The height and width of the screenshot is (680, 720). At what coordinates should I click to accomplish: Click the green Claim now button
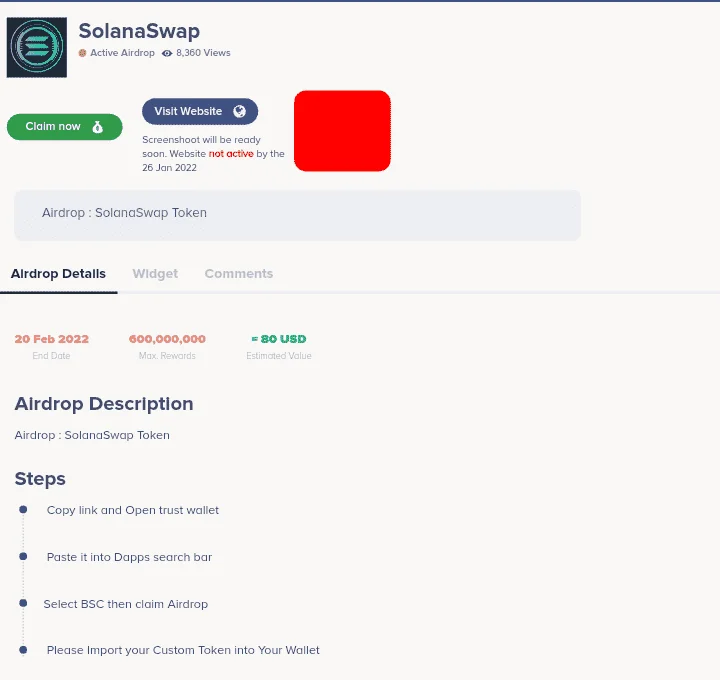pos(65,127)
